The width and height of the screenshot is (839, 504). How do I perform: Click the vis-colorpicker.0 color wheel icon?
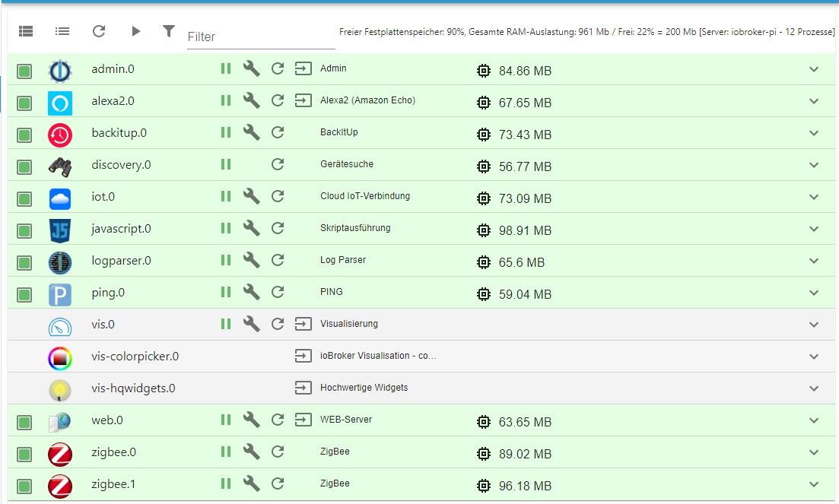coord(60,357)
